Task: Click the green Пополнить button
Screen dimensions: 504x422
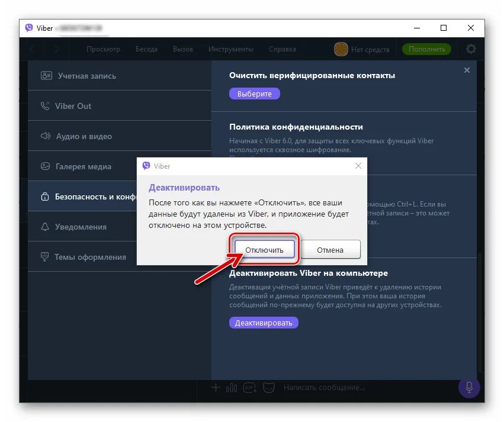Action: (426, 49)
